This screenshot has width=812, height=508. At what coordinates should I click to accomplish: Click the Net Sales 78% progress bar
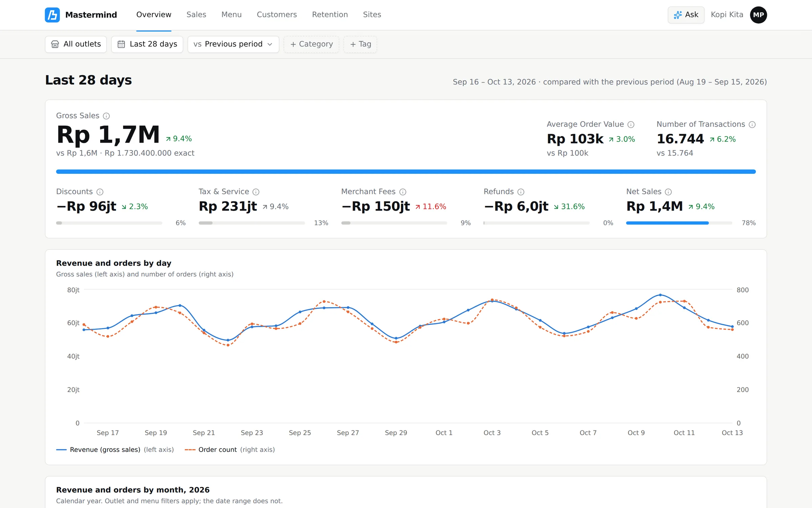679,223
